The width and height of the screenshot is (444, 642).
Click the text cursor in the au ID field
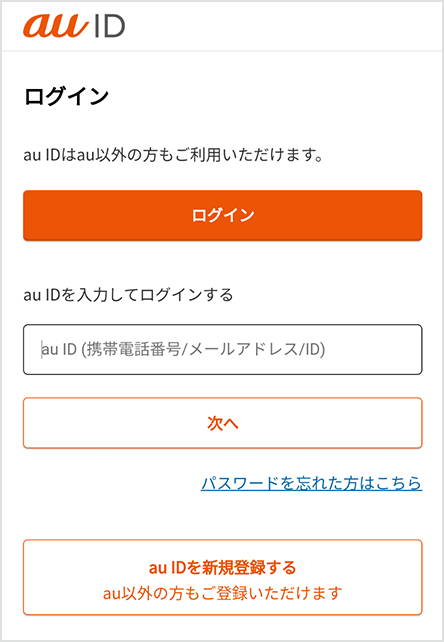(x=41, y=350)
